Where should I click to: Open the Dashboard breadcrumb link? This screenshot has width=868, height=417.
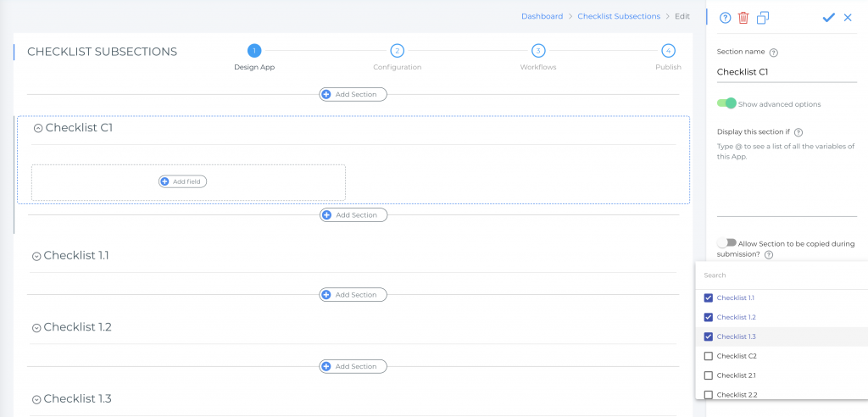click(542, 16)
